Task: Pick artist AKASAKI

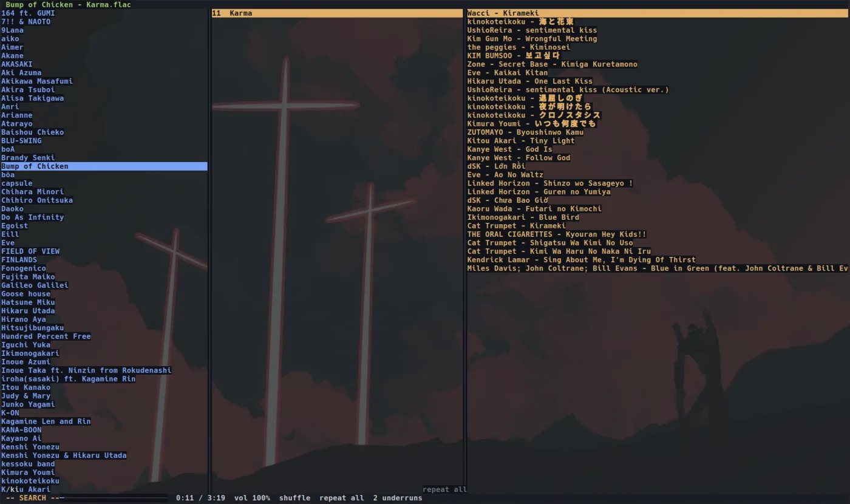Action: coord(17,64)
